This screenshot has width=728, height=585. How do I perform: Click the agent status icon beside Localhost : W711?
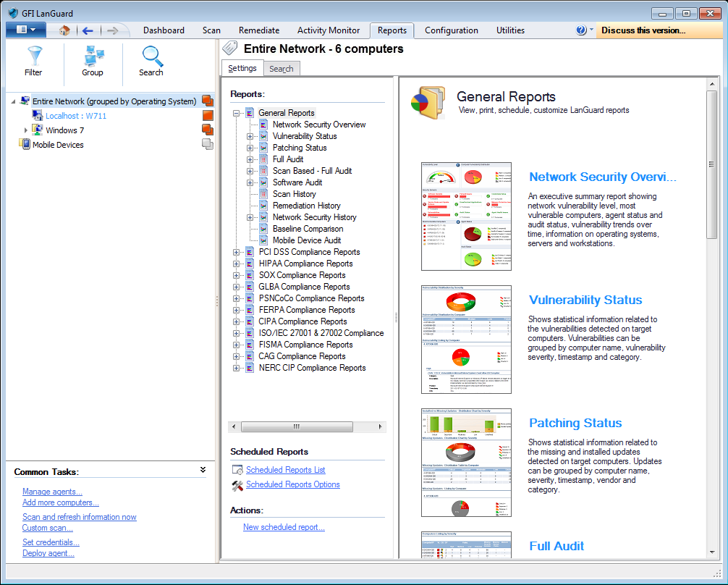pos(207,114)
